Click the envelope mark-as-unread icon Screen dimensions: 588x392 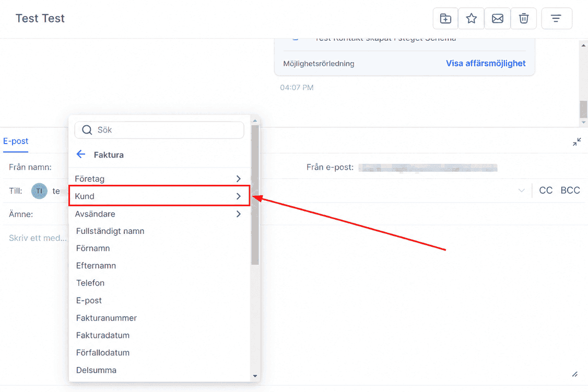pos(497,18)
